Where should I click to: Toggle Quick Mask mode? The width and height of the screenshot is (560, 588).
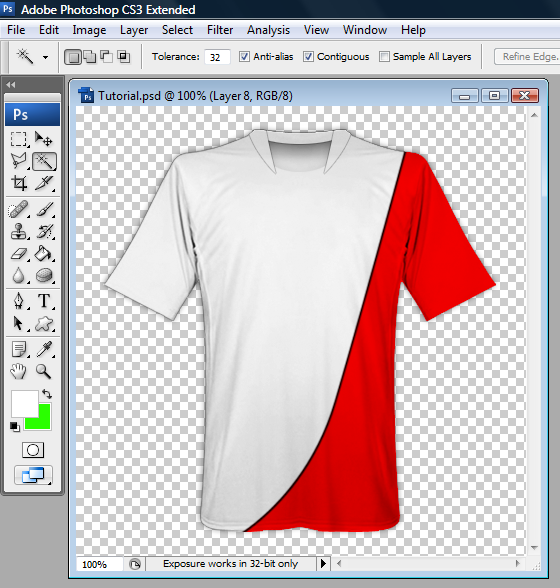click(x=33, y=450)
